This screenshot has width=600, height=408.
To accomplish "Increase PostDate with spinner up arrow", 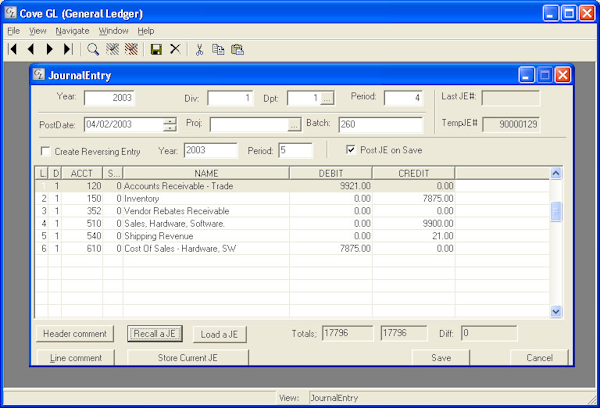I will coord(170,121).
